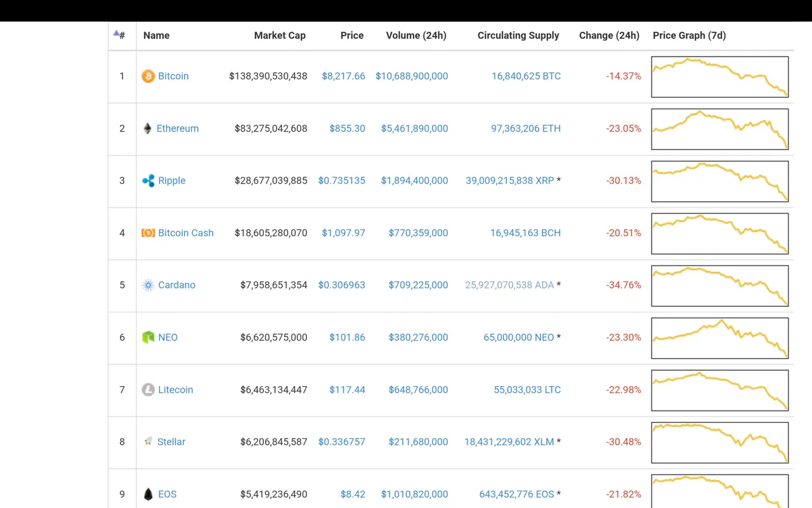Viewport: 812px width, 508px height.
Task: Sort table by Price column header
Action: point(352,36)
